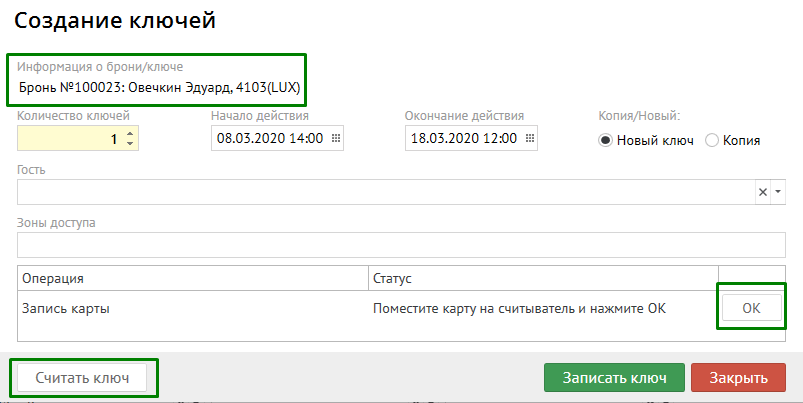Click the Начало действия date field

[x=270, y=139]
